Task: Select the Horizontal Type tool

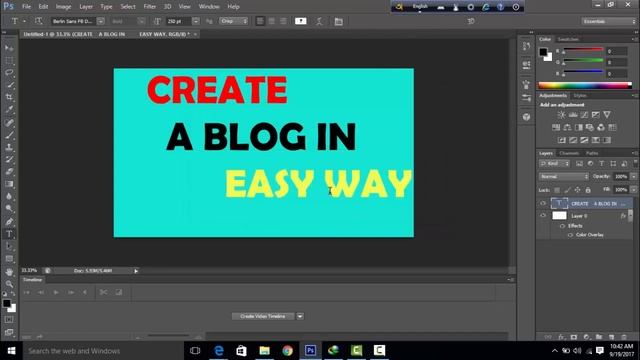Action: click(9, 234)
